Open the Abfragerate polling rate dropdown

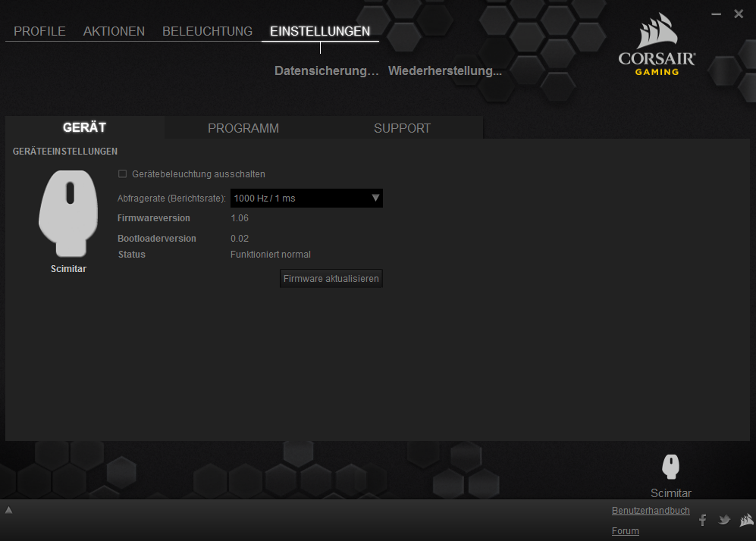coord(306,198)
